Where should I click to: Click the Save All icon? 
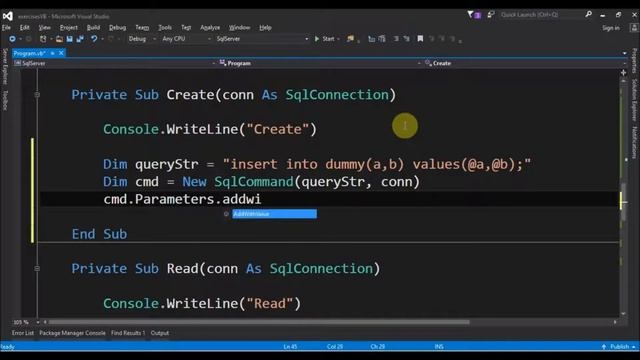[x=80, y=39]
